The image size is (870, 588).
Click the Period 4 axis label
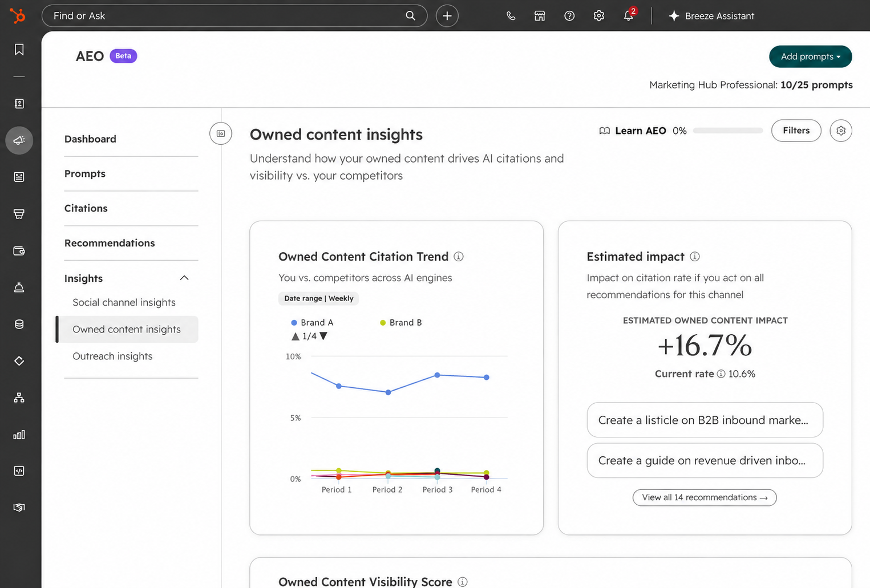click(x=486, y=490)
